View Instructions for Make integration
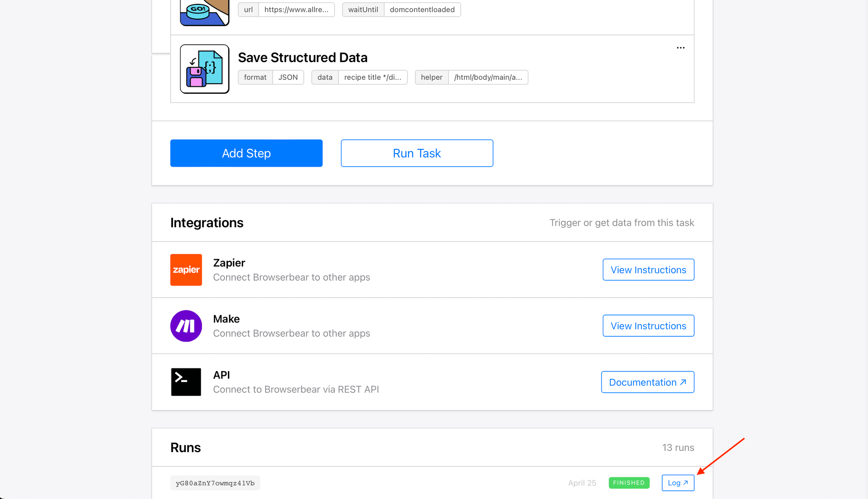Screen dimensions: 868x499 coord(649,325)
